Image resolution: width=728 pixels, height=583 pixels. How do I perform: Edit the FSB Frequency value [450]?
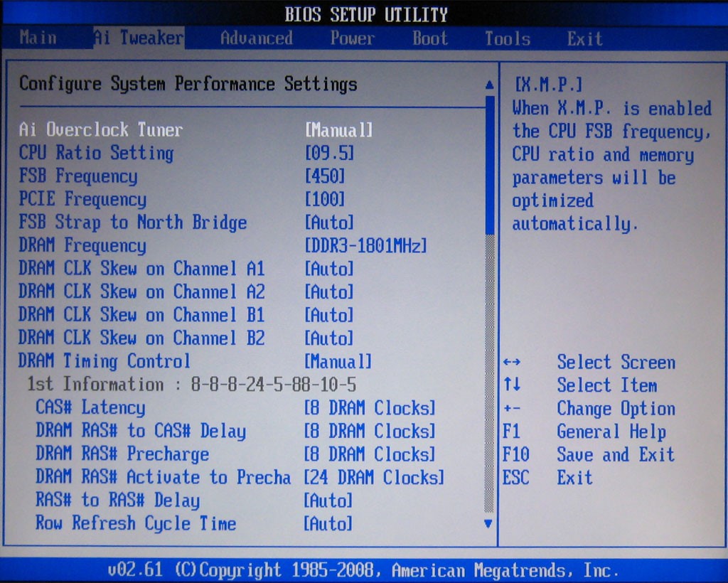324,176
